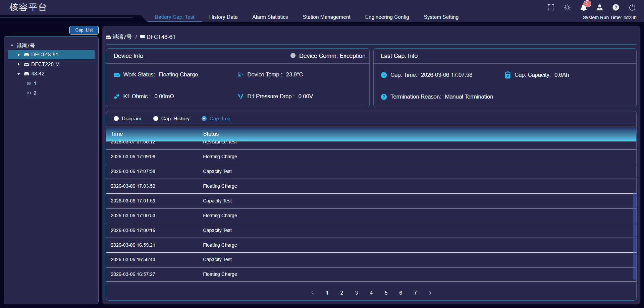Go to log page 3

(357, 293)
